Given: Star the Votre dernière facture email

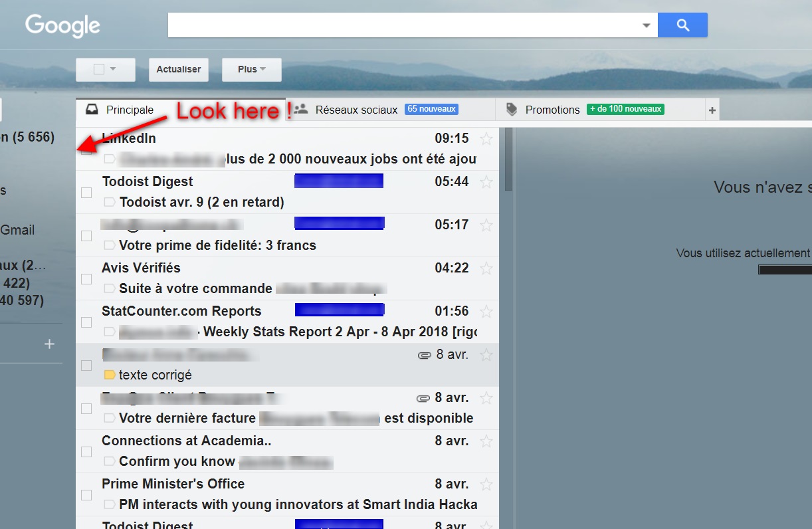Looking at the screenshot, I should [486, 398].
